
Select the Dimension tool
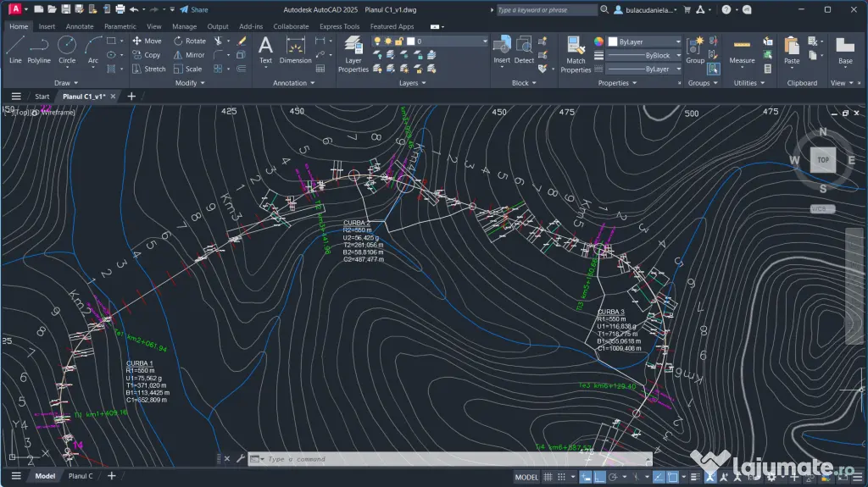click(x=295, y=50)
